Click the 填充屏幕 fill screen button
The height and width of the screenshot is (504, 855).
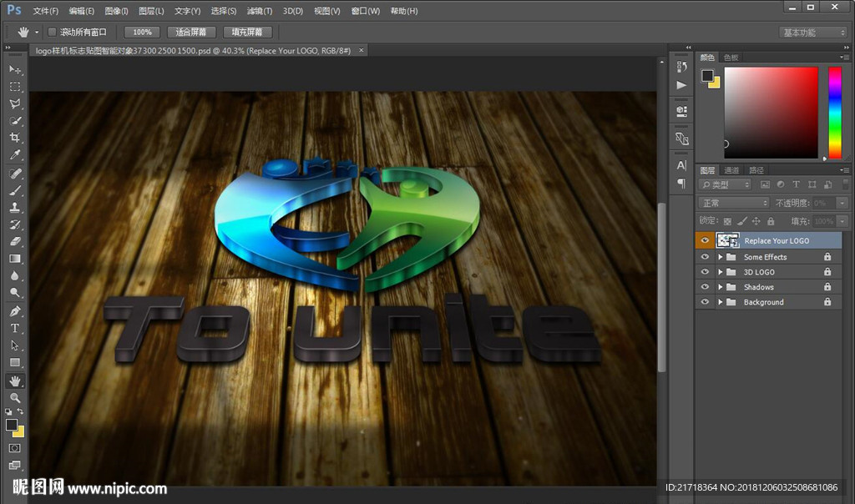(x=247, y=33)
